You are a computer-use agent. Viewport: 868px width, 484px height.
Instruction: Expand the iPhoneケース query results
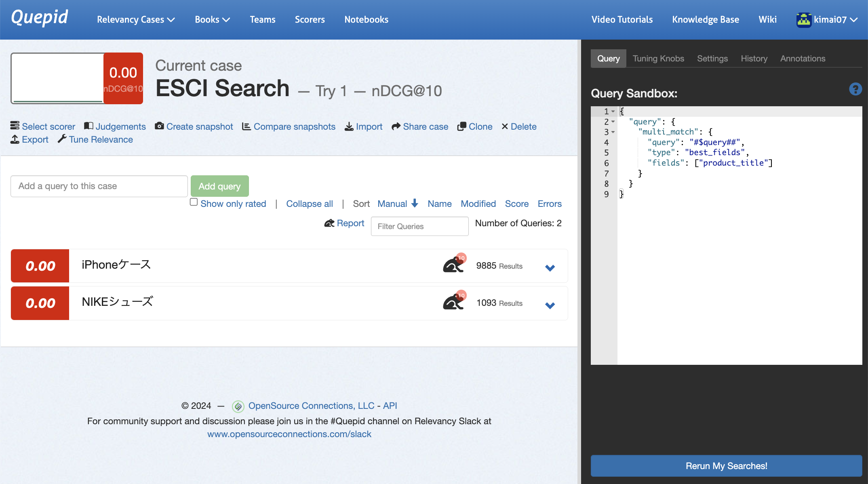(x=550, y=267)
